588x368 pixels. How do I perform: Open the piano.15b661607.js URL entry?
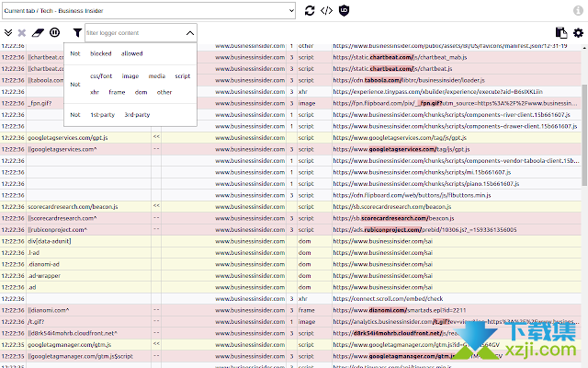[x=426, y=184]
